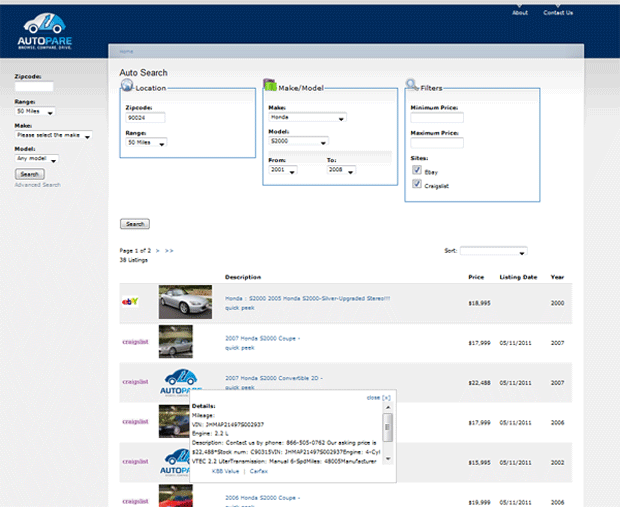The image size is (620, 507).
Task: Close the details popup
Action: pyautogui.click(x=378, y=397)
